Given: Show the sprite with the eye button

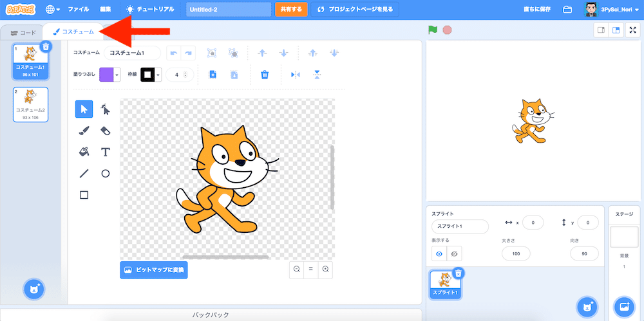Looking at the screenshot, I should tap(439, 254).
